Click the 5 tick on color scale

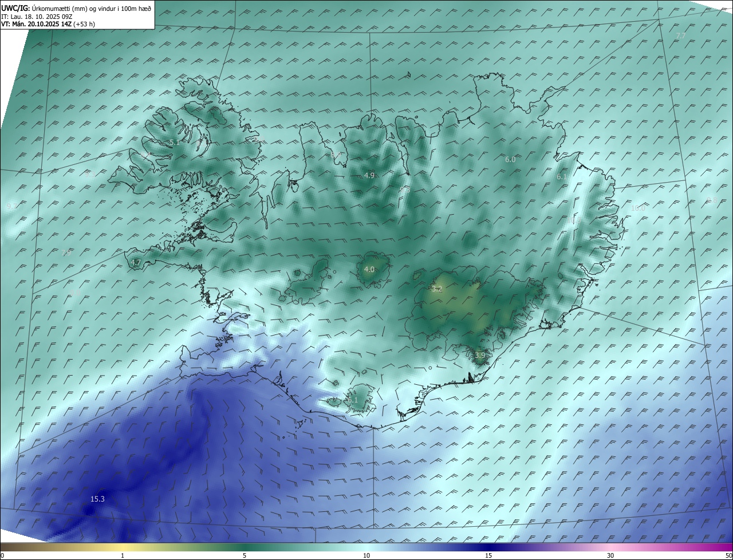coord(245,555)
